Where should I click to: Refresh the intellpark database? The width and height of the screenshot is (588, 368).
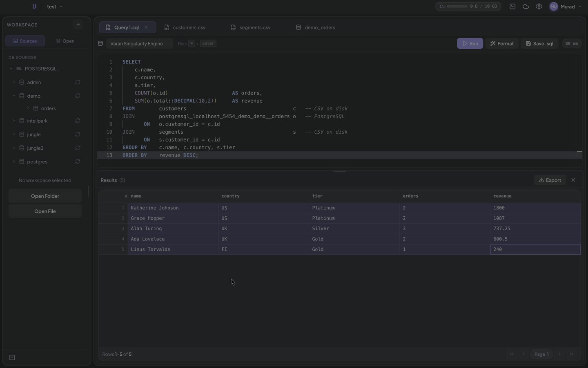click(78, 121)
